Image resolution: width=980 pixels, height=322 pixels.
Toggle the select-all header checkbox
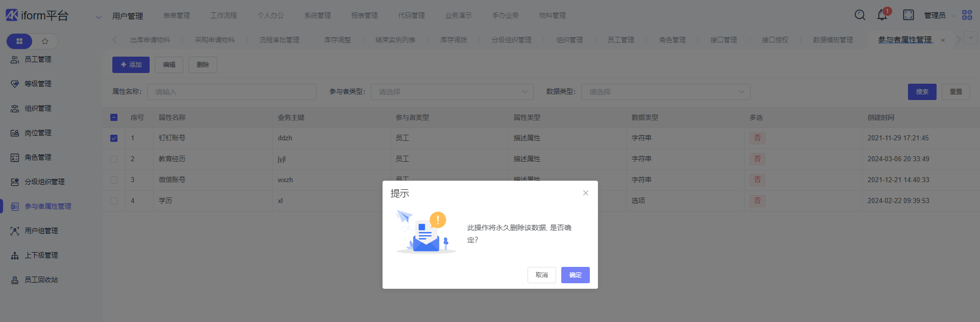(x=114, y=117)
